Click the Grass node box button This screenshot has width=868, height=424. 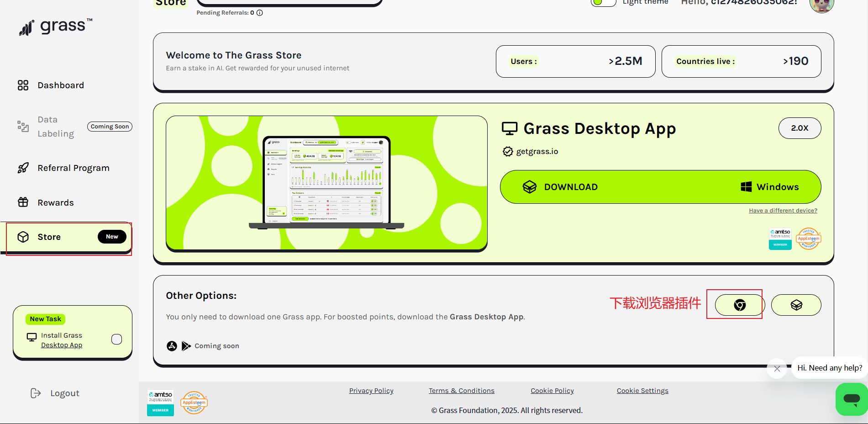[796, 305]
